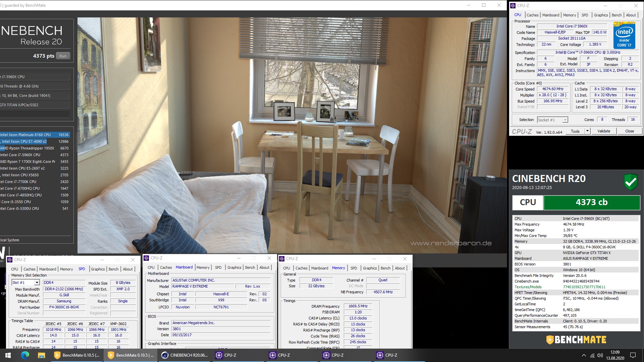
Task: Open the volume tray icon
Action: tap(600, 355)
